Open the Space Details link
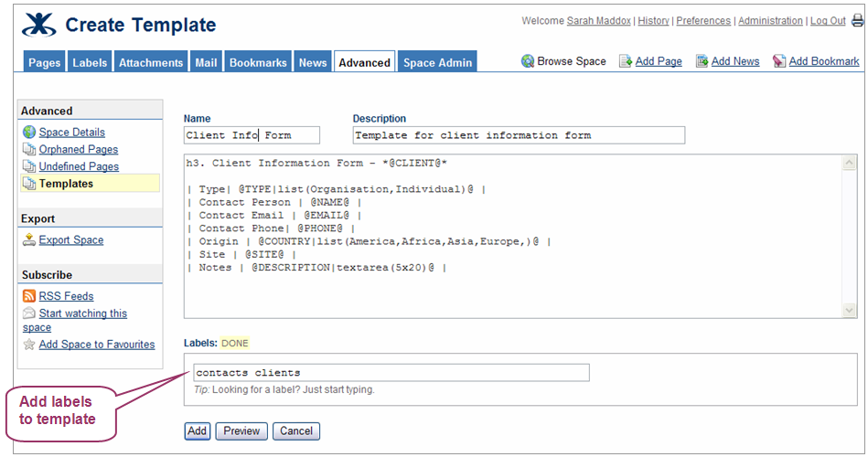 71,132
